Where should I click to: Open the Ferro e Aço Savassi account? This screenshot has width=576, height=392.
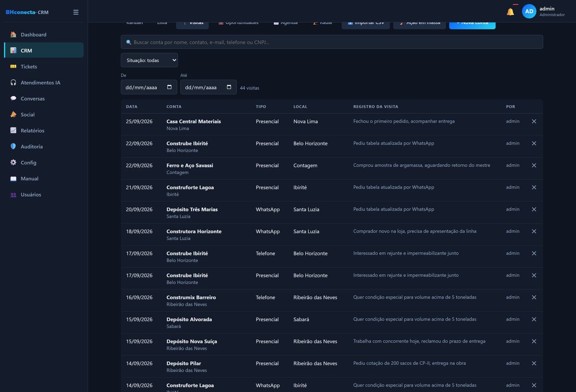point(190,165)
